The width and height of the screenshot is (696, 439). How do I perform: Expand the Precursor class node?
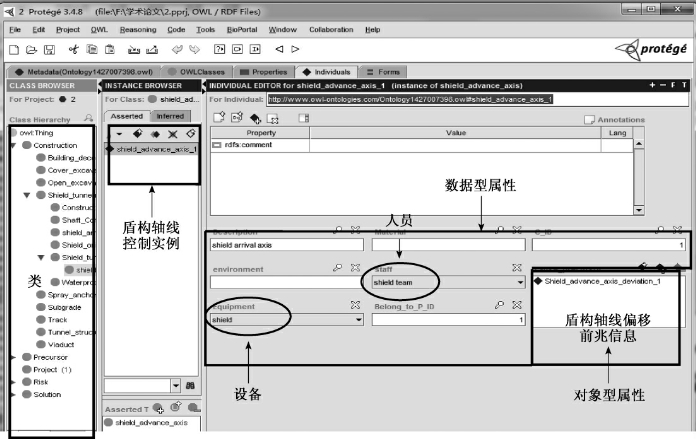[13, 357]
